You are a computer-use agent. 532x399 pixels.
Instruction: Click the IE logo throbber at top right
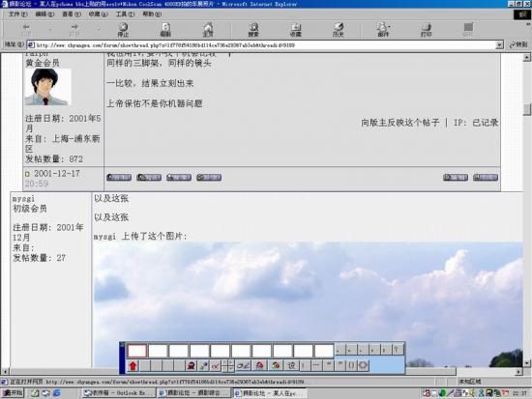coord(521,14)
